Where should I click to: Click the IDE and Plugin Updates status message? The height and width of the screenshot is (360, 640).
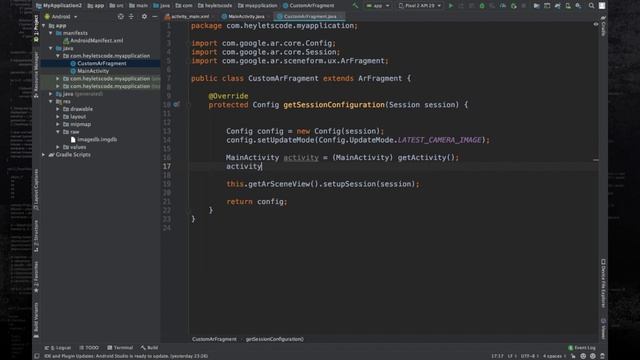point(126,356)
